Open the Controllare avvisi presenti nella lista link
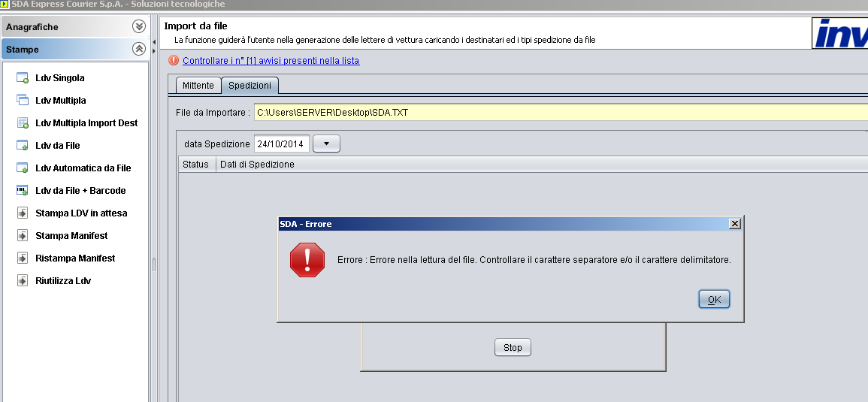Viewport: 868px width, 402px height. (271, 60)
